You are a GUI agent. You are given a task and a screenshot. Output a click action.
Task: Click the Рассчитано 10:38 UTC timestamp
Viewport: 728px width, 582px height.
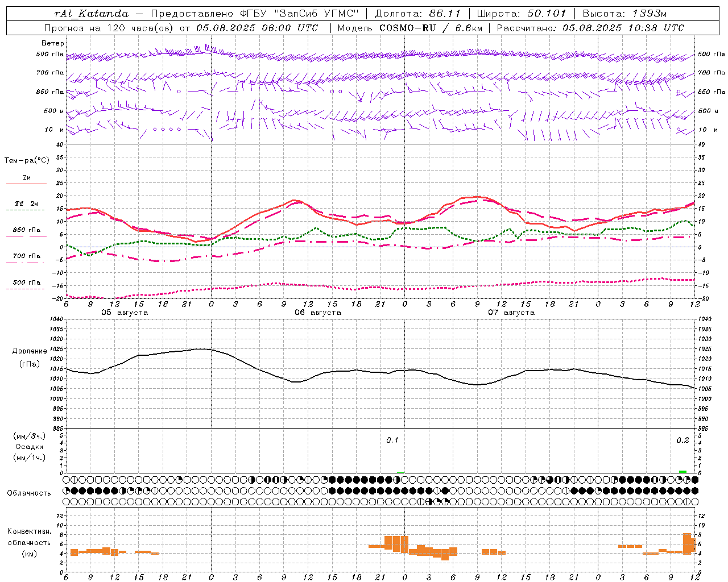[590, 28]
